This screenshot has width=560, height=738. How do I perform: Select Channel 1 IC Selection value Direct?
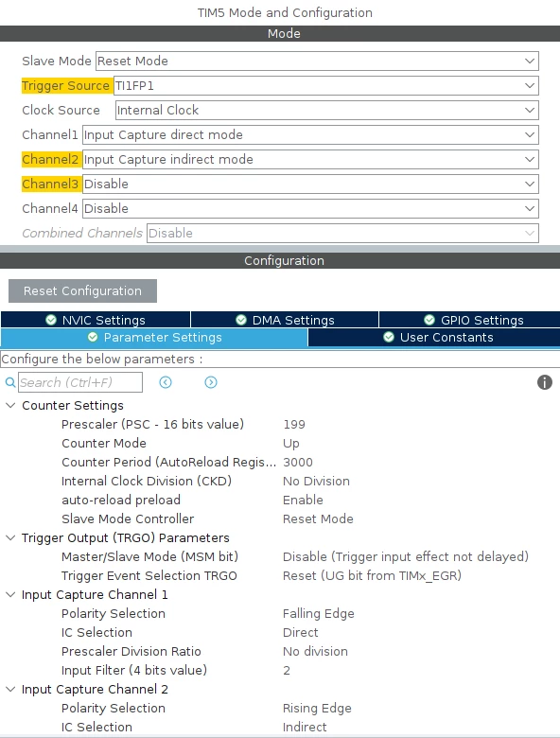point(300,633)
